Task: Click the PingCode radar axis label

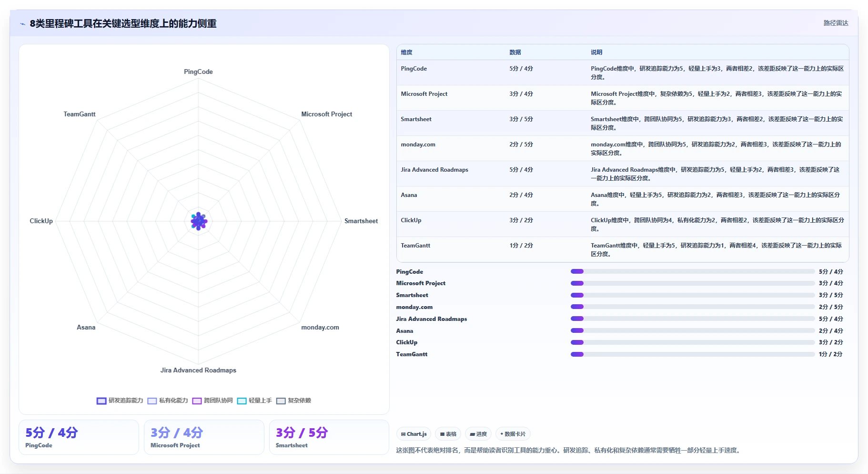Action: [198, 72]
